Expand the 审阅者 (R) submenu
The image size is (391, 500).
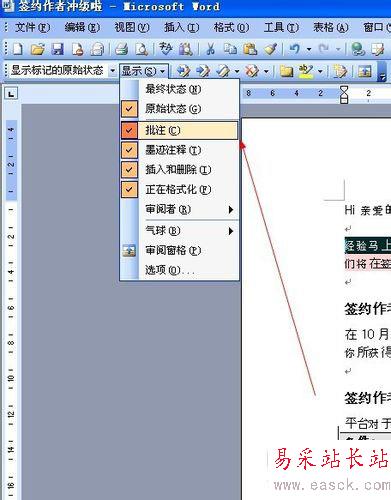[x=179, y=209]
